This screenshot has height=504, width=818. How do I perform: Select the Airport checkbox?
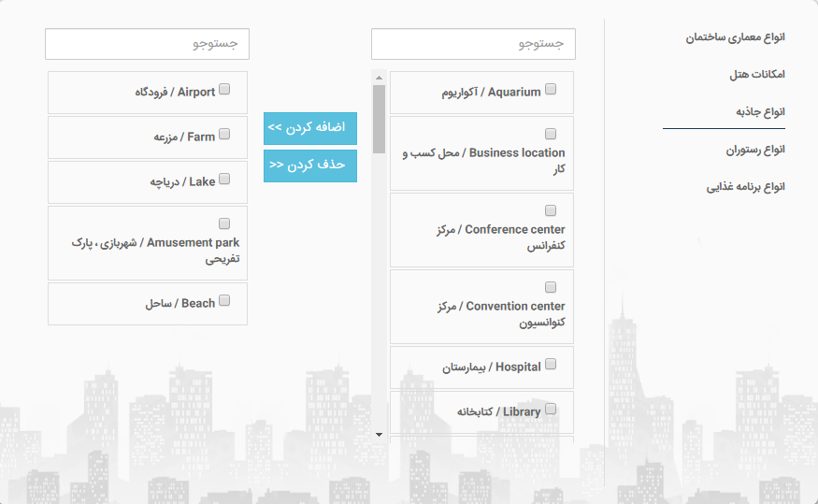coord(224,89)
